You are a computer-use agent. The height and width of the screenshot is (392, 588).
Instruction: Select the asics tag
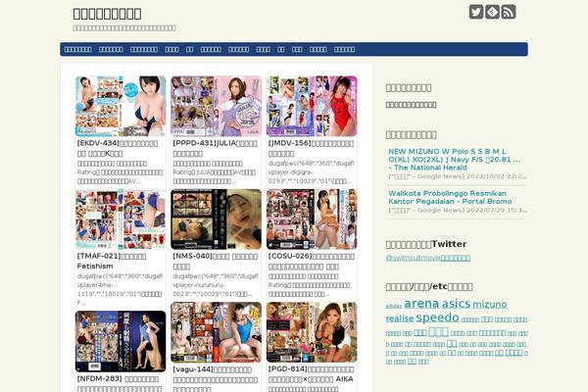pyautogui.click(x=456, y=304)
